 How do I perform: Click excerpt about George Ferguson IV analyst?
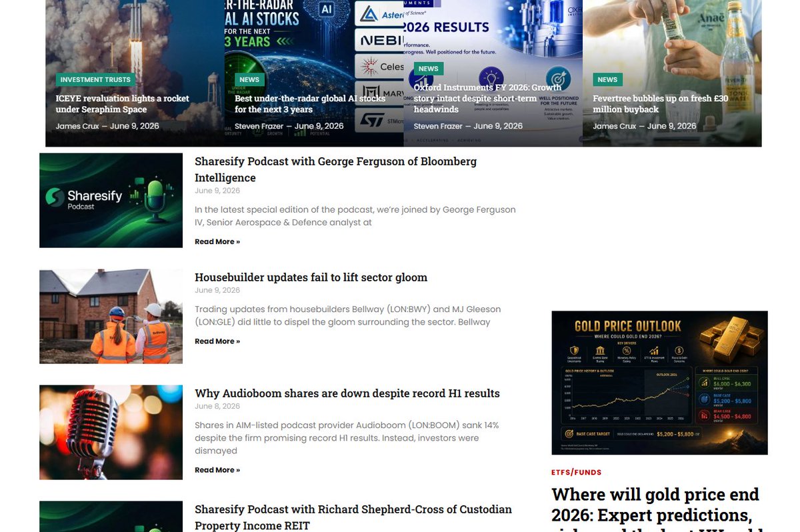pyautogui.click(x=355, y=216)
